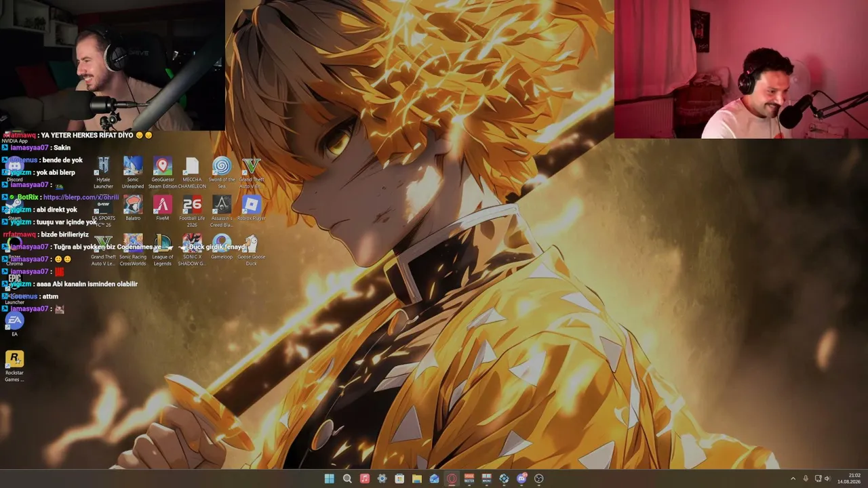Open the blerp.com link in BotRix's message
Viewport: 868px width, 488px height.
(81, 197)
